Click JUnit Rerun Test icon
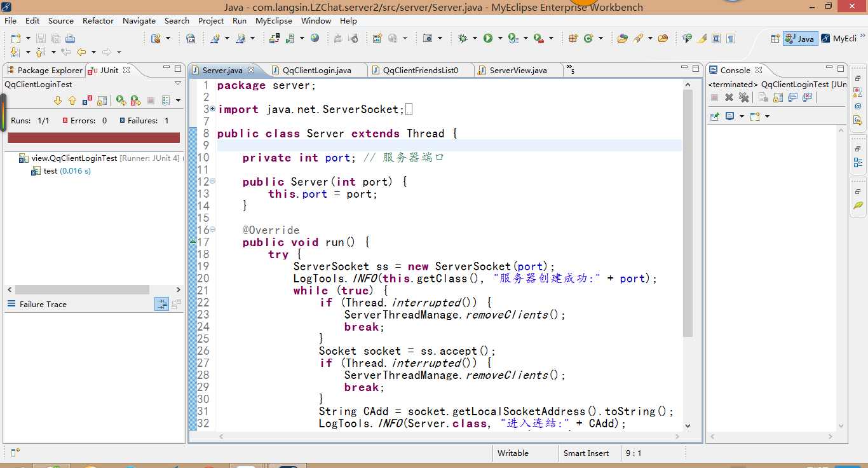This screenshot has height=468, width=868. (121, 100)
